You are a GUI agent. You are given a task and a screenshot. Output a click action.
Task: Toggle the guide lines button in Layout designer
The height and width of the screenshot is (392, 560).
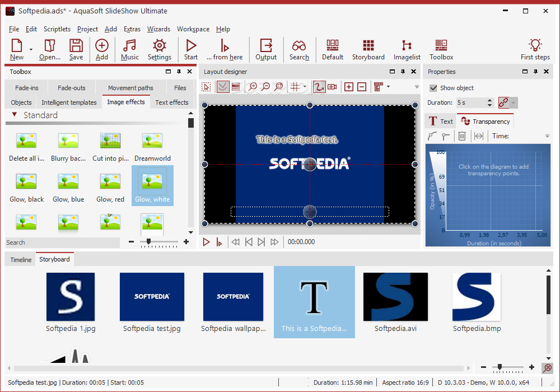click(x=223, y=87)
